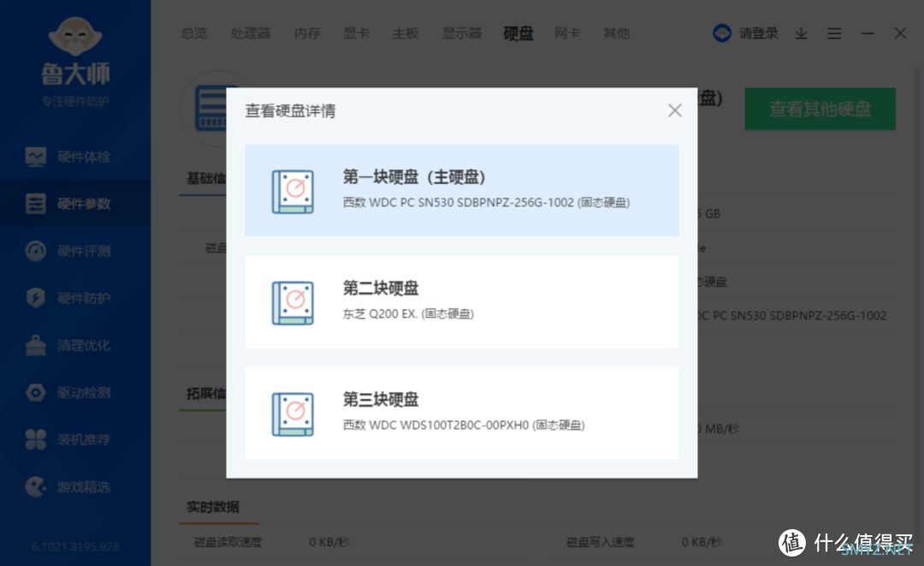
Task: Click the 第二块硬盘 drive icon
Action: point(293,303)
